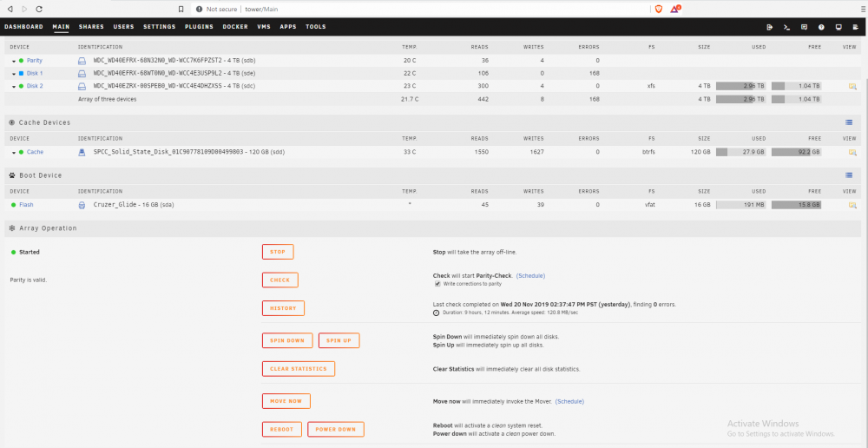This screenshot has height=448, width=868.
Task: Click the Stop array button
Action: (278, 252)
